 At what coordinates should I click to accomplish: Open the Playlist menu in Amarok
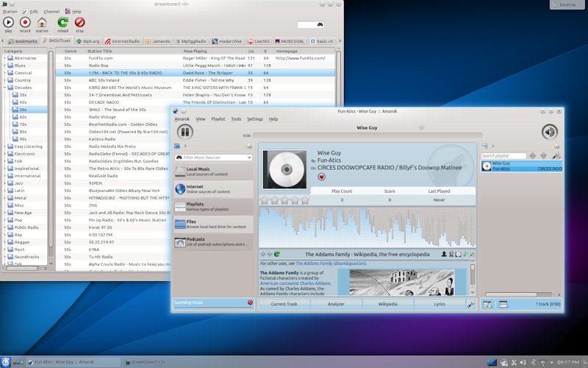[x=218, y=119]
